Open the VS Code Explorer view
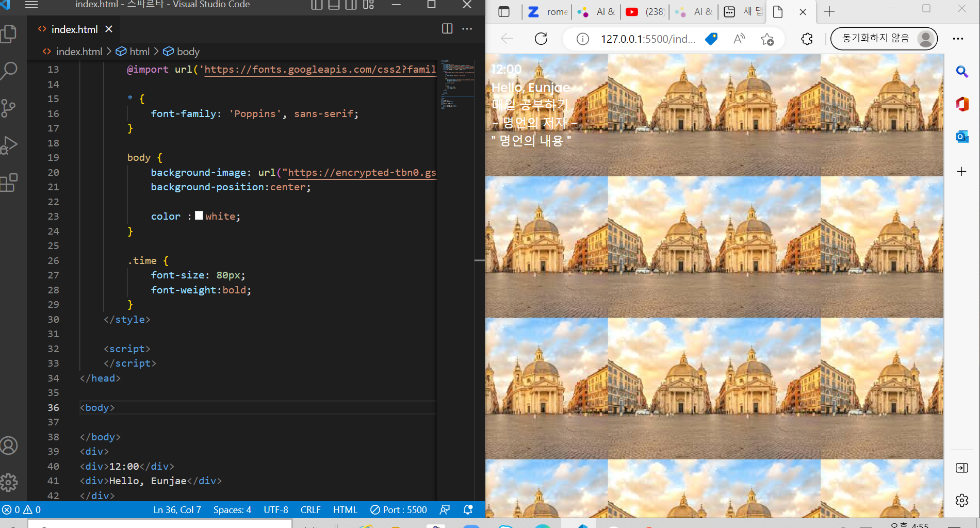Viewport: 980px width, 528px height. (9, 35)
